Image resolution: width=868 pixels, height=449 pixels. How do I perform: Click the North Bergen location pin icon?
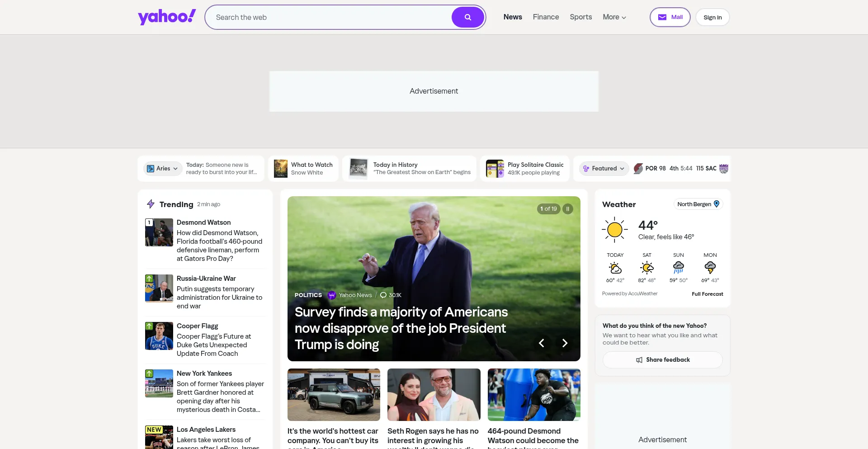point(717,204)
